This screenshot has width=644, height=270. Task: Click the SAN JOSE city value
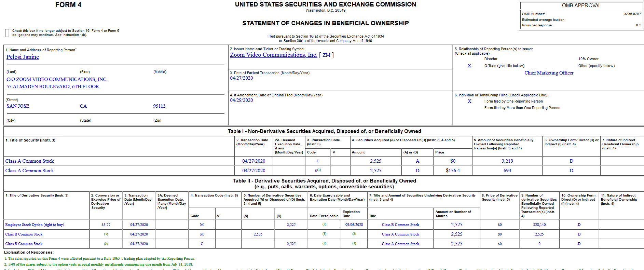(x=18, y=106)
